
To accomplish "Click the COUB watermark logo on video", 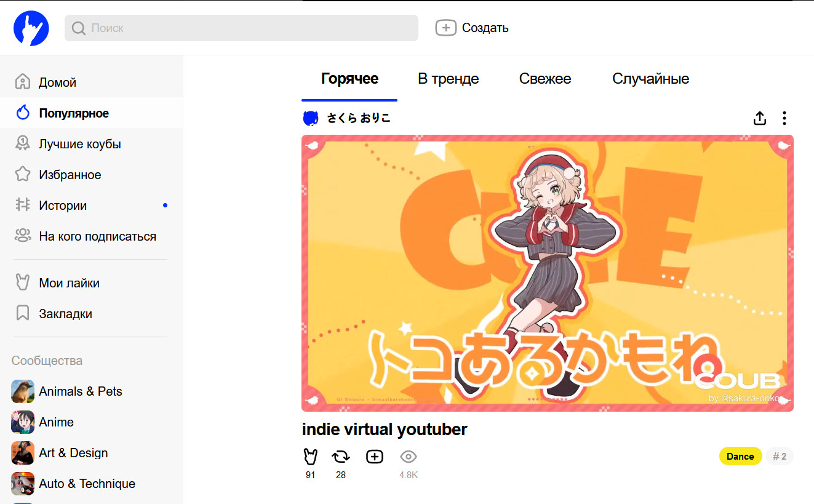I will coord(737,381).
